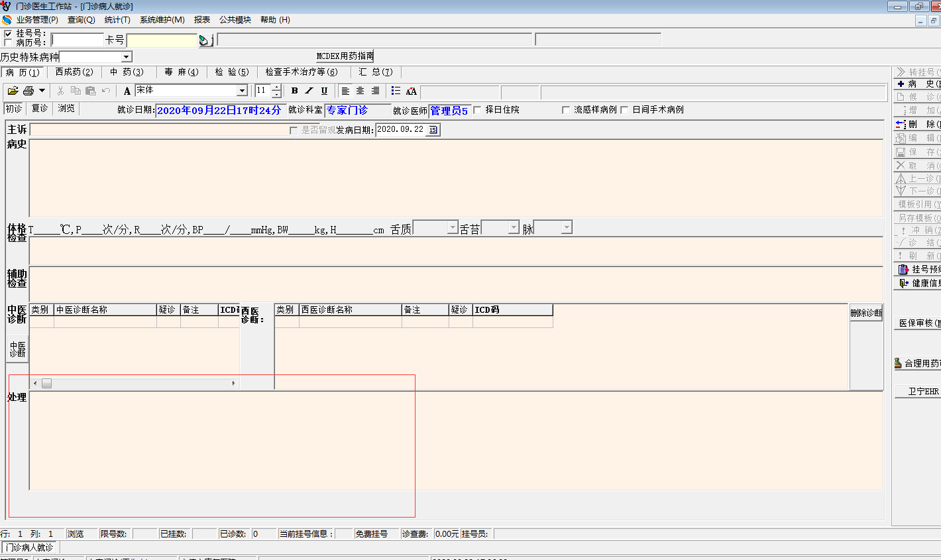Center-align the text
This screenshot has width=941, height=560.
click(x=360, y=91)
